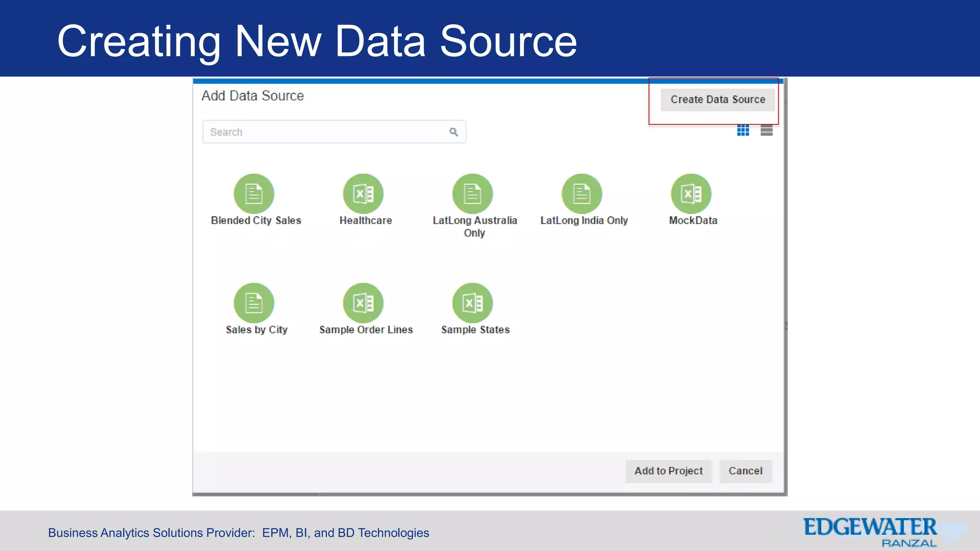The image size is (980, 551).
Task: Click the Blended City Sales label
Action: (x=256, y=220)
